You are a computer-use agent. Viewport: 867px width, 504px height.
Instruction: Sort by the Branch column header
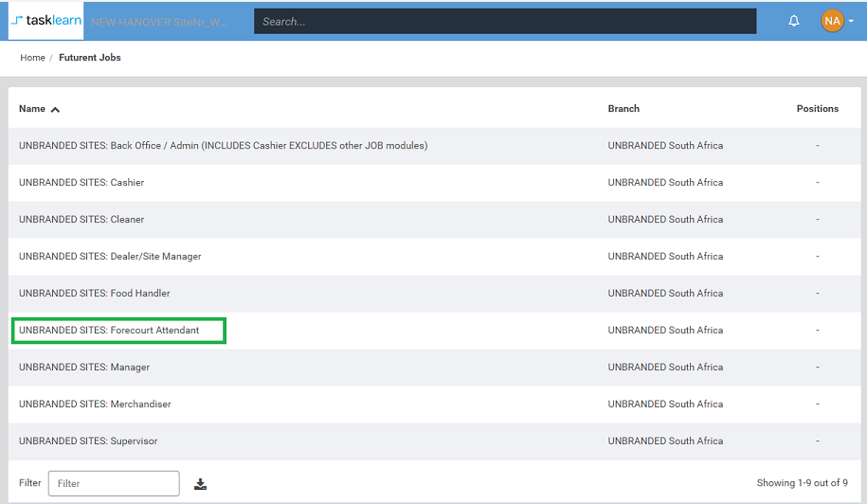(x=623, y=109)
